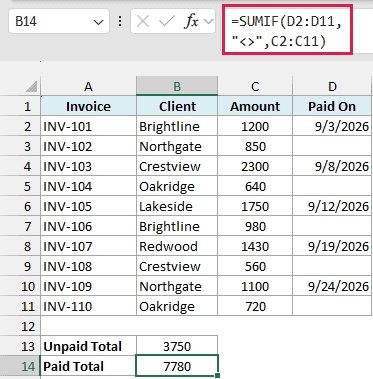Select cell INV-107
Image resolution: width=373 pixels, height=379 pixels.
[x=88, y=246]
